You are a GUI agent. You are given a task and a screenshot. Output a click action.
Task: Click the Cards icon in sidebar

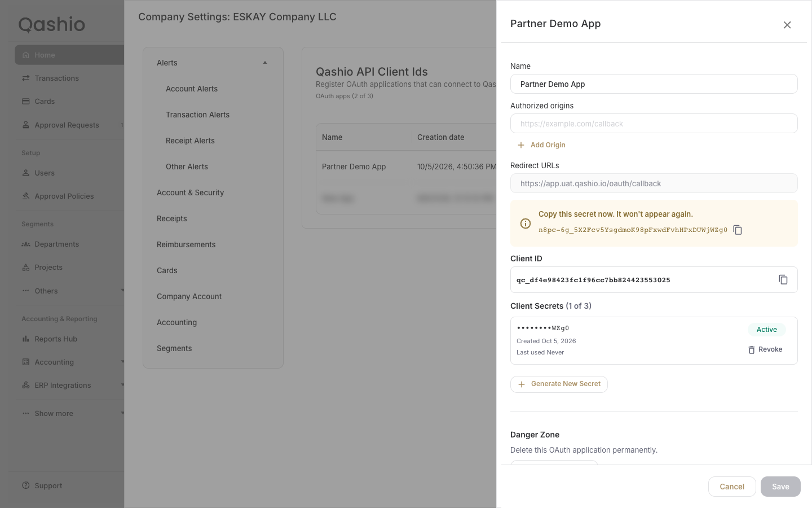[x=26, y=102]
